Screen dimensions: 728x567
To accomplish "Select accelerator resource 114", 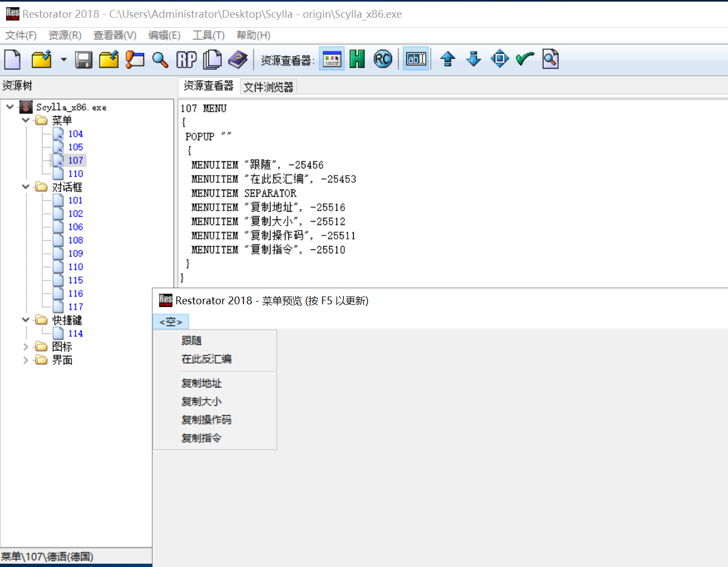I will click(x=75, y=333).
